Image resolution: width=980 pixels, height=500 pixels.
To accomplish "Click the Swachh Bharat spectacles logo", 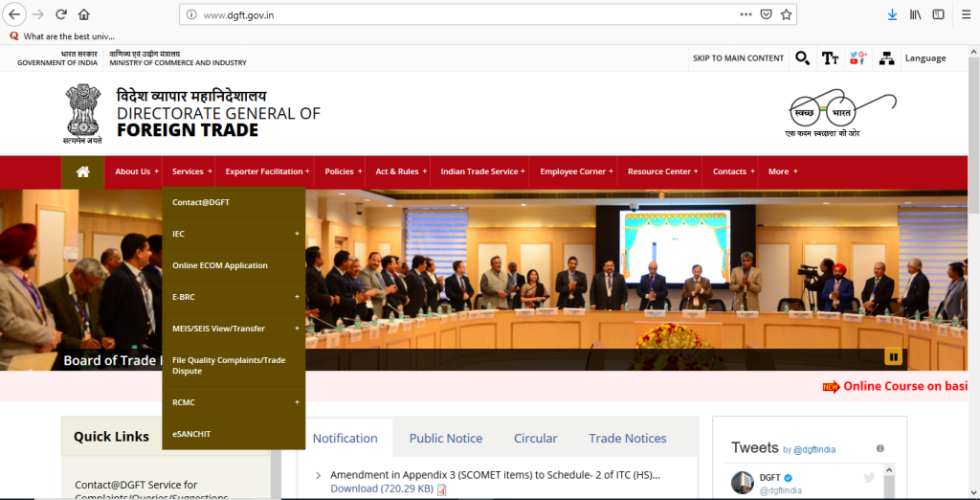I will 842,113.
